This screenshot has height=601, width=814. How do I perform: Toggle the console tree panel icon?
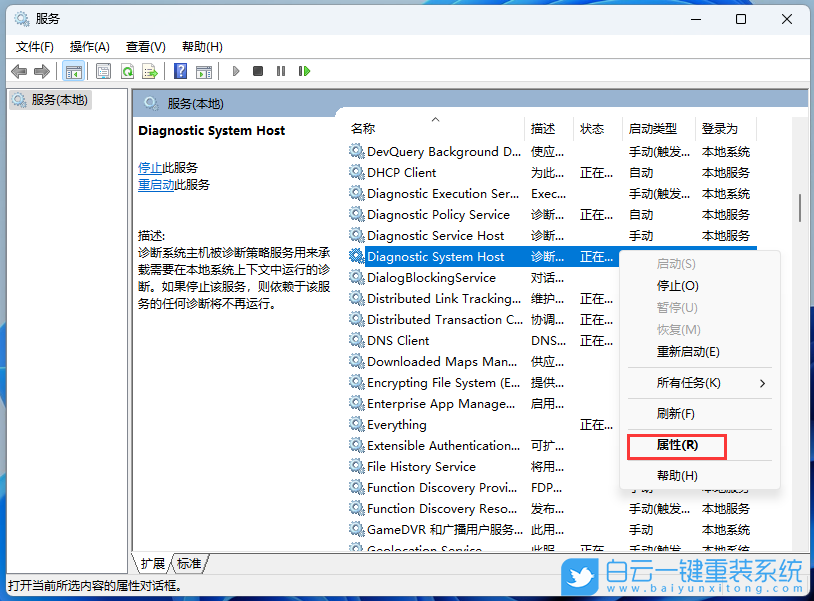[x=73, y=71]
